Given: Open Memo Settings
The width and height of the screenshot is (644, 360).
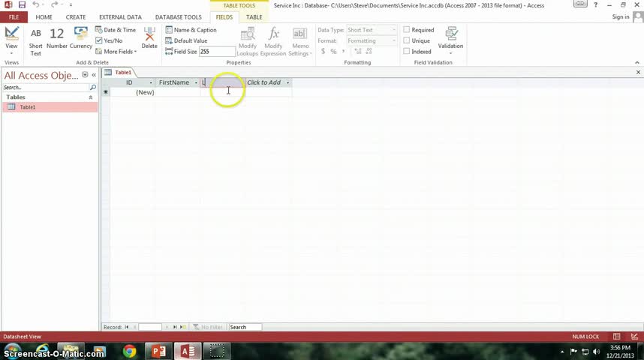Looking at the screenshot, I should 300,41.
